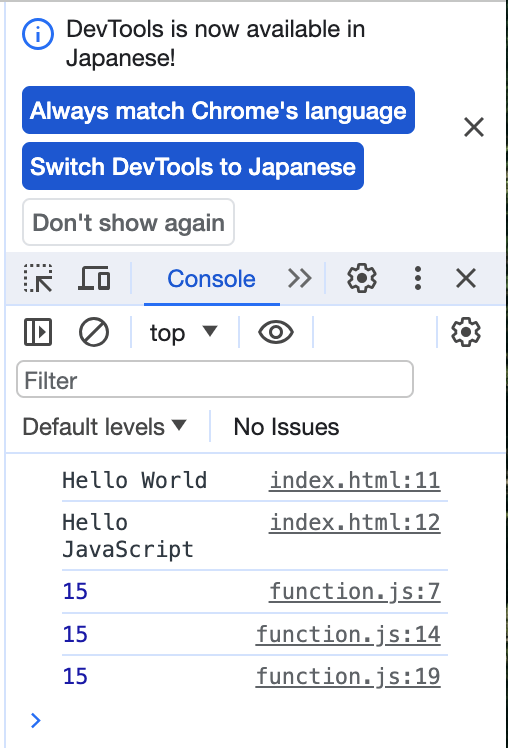Viewport: 508px width, 748px height.
Task: Create live expression with eye icon
Action: pyautogui.click(x=276, y=332)
